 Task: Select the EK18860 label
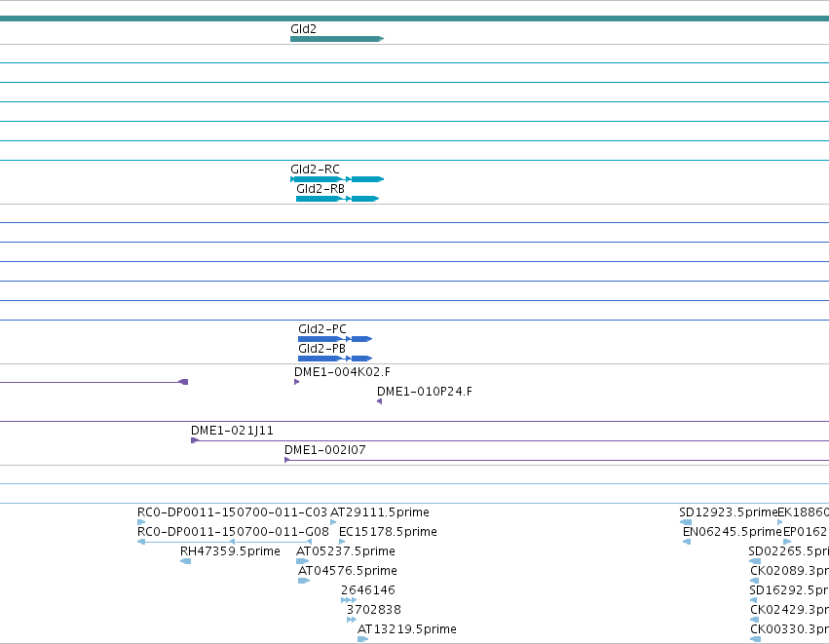pos(803,512)
